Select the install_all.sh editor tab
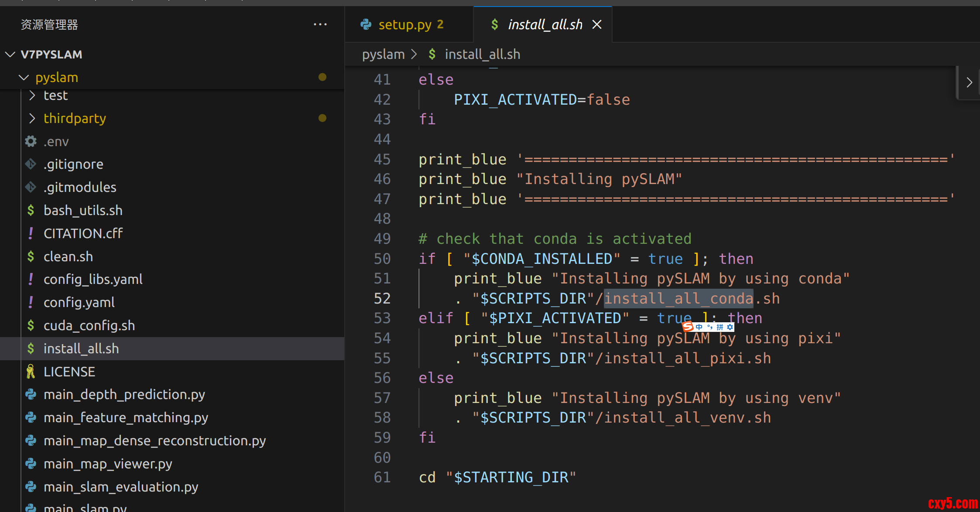 [x=545, y=24]
